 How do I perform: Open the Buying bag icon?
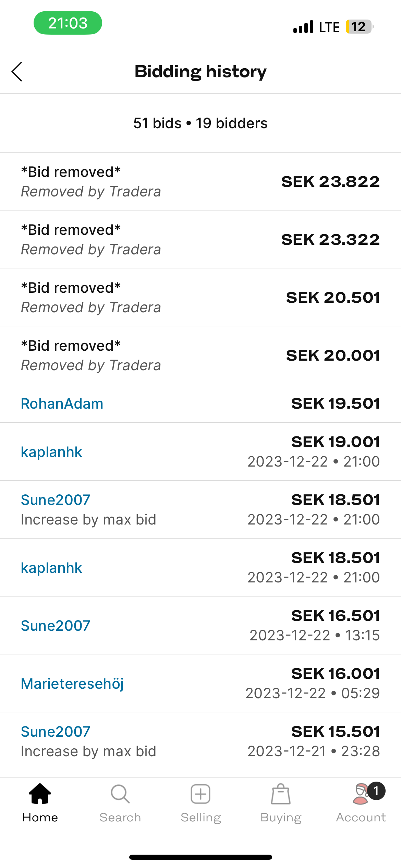pos(281,794)
